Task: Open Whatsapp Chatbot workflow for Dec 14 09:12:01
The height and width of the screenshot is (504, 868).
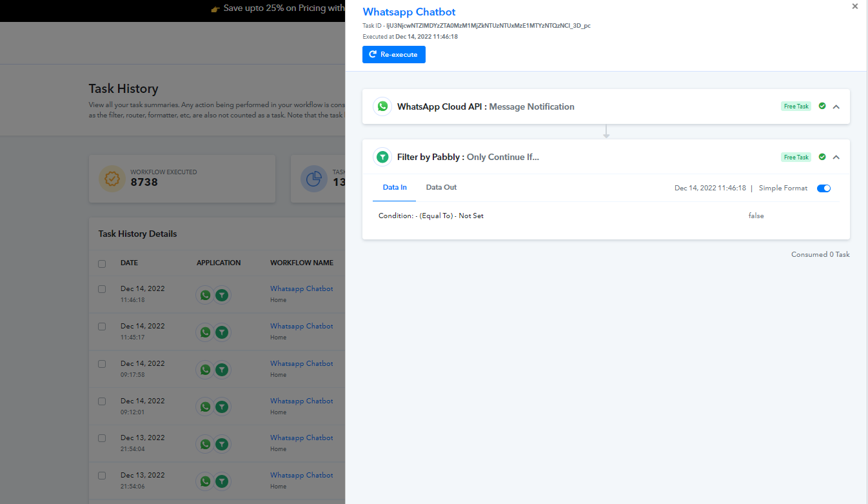Action: tap(302, 401)
